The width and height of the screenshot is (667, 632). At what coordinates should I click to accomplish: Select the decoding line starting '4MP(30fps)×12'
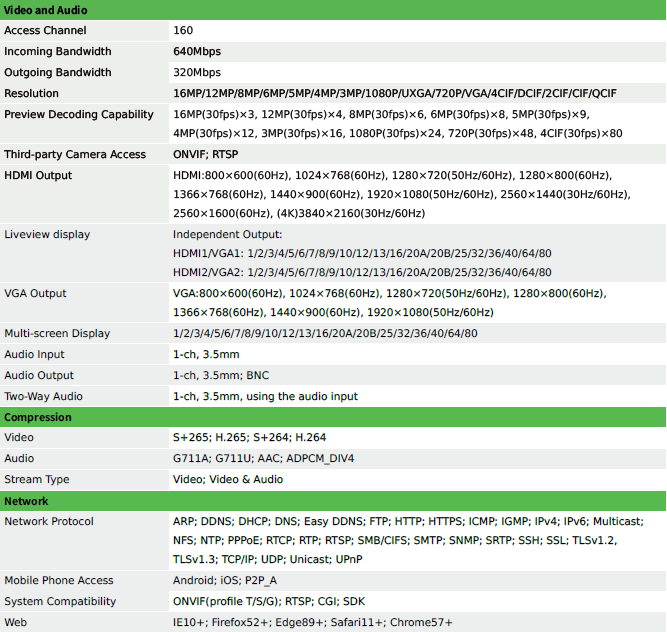click(x=398, y=134)
